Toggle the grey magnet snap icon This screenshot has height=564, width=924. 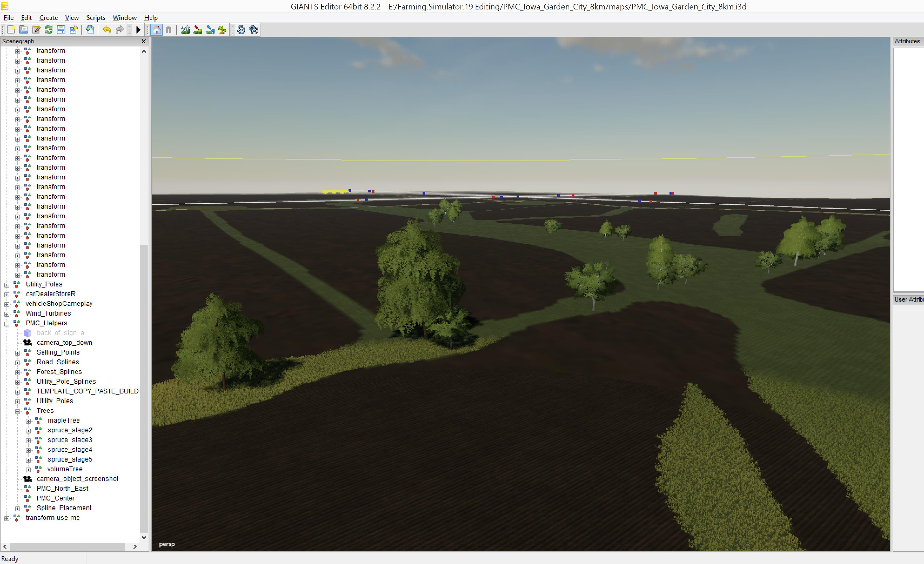click(x=169, y=30)
